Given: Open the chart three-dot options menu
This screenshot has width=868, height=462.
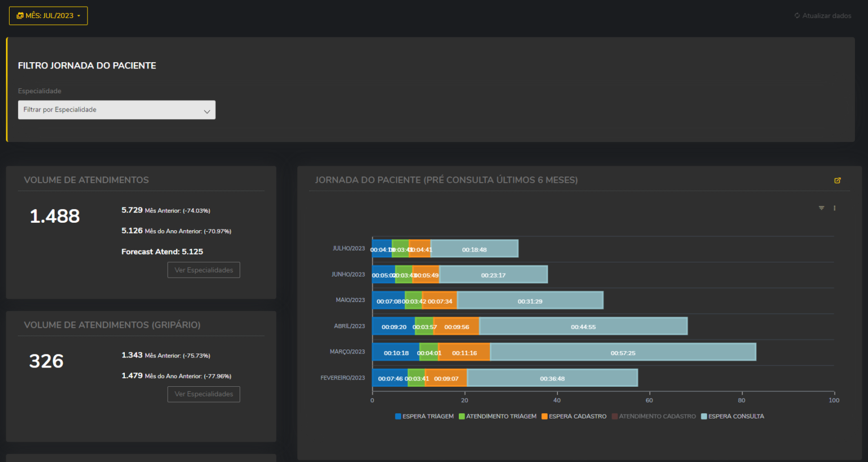Looking at the screenshot, I should pyautogui.click(x=835, y=208).
